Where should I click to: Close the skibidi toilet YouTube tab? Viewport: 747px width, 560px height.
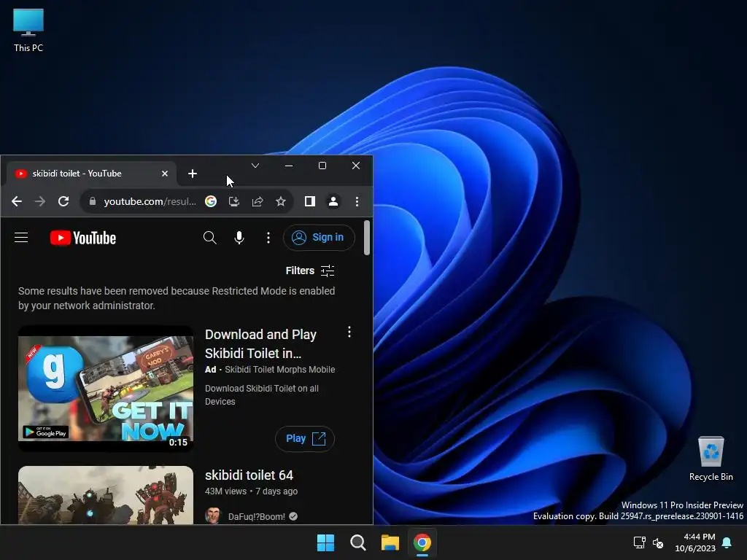(x=165, y=174)
